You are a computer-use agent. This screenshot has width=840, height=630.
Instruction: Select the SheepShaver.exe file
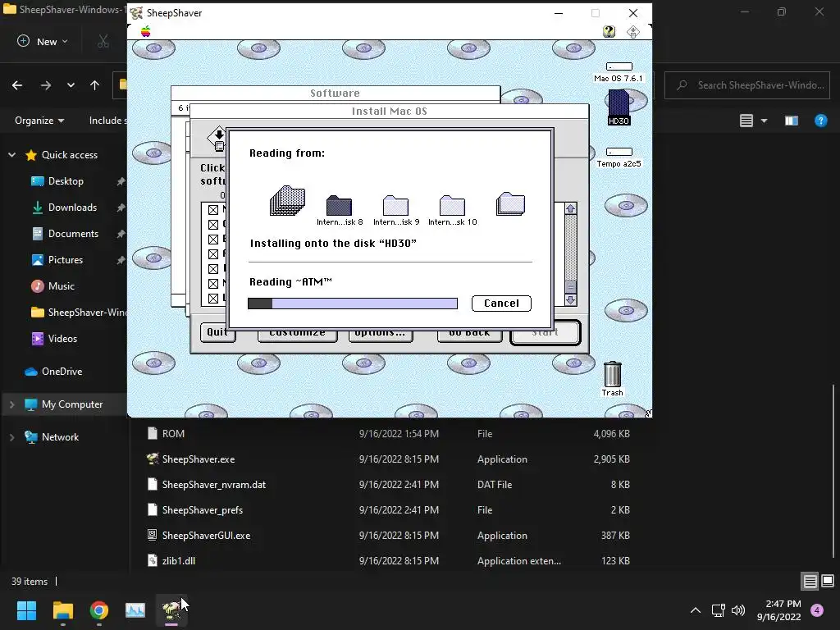point(199,459)
